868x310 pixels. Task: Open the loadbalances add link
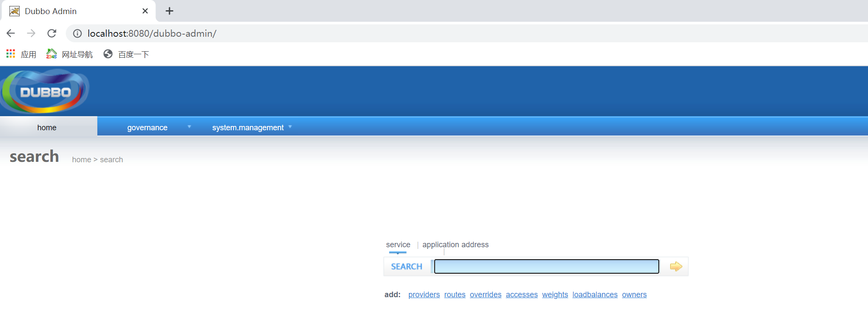[x=595, y=295]
